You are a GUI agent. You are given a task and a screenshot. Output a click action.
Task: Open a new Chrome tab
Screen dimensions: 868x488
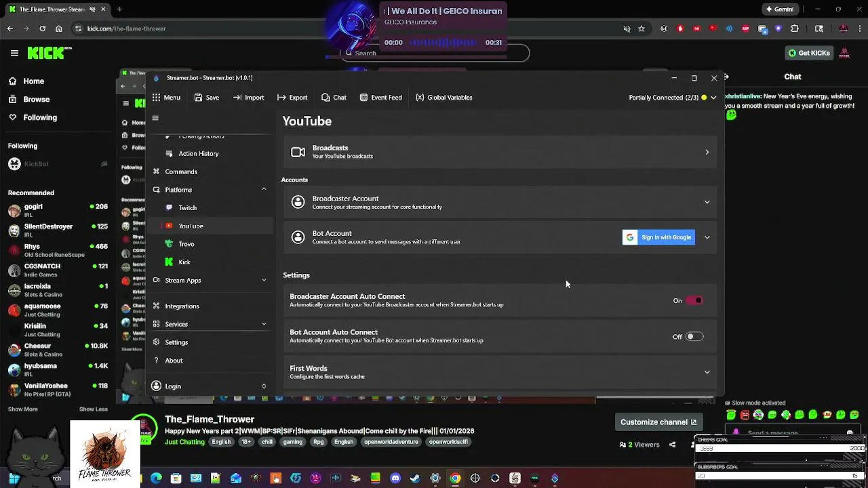tap(119, 9)
